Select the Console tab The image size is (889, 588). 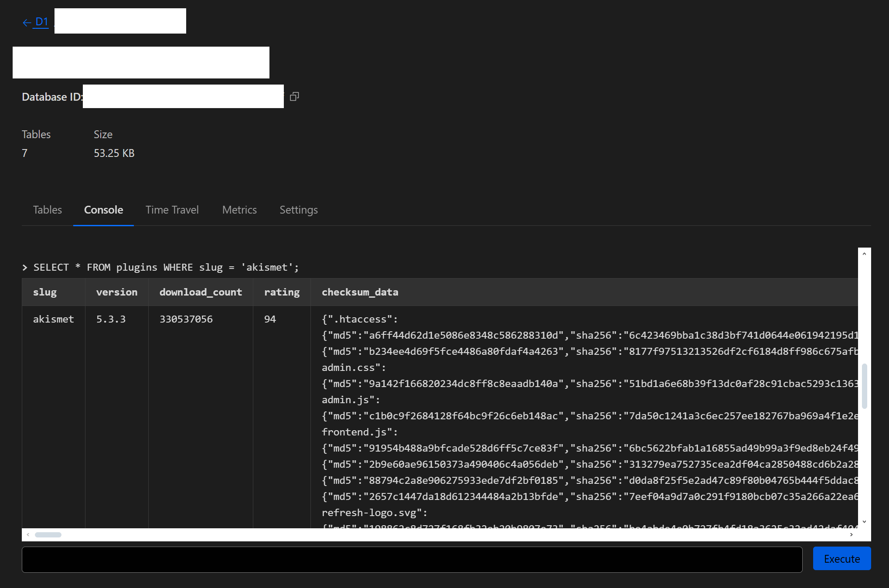click(x=103, y=210)
